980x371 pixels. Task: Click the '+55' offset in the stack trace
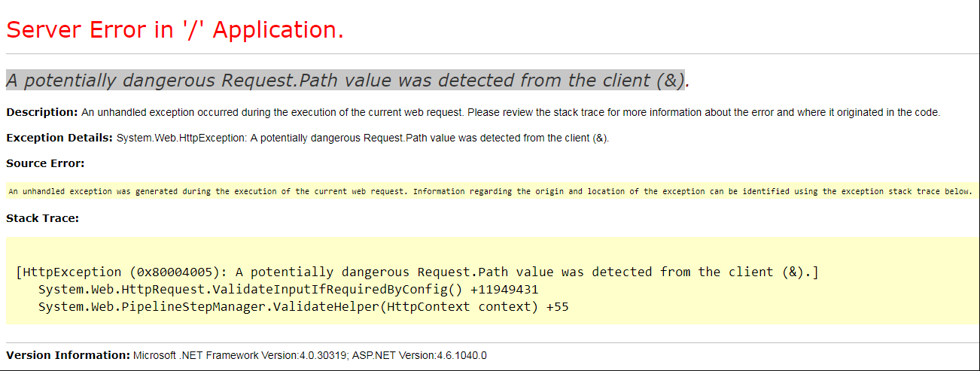558,307
